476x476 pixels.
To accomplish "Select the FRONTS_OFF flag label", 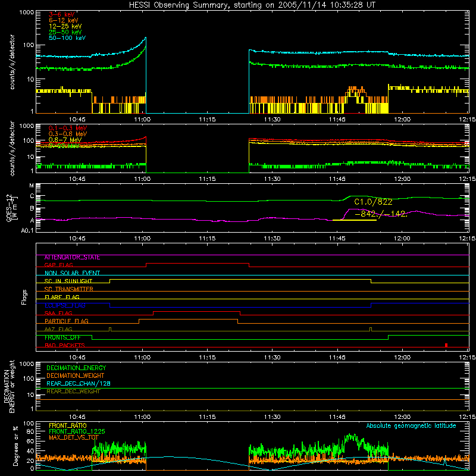I will [62, 337].
